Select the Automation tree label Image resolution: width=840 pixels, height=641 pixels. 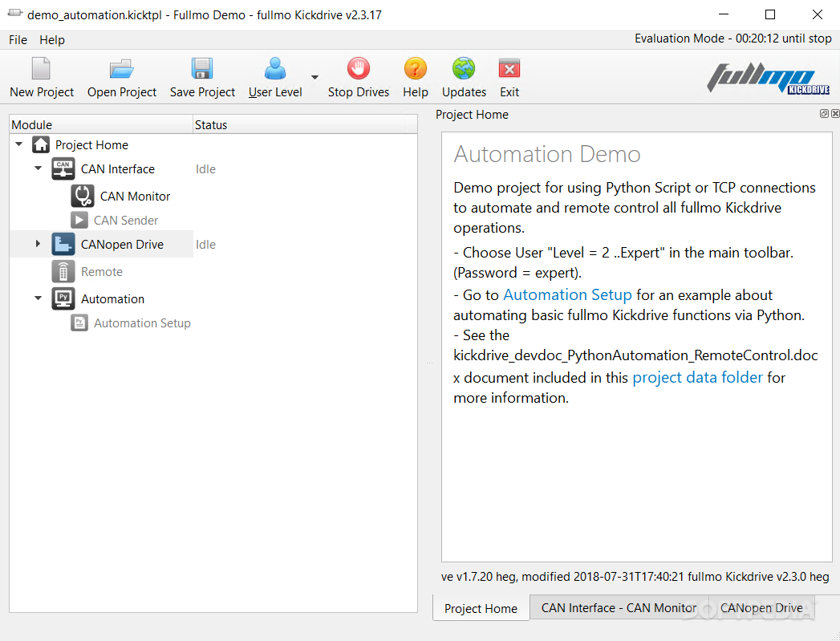tap(112, 298)
